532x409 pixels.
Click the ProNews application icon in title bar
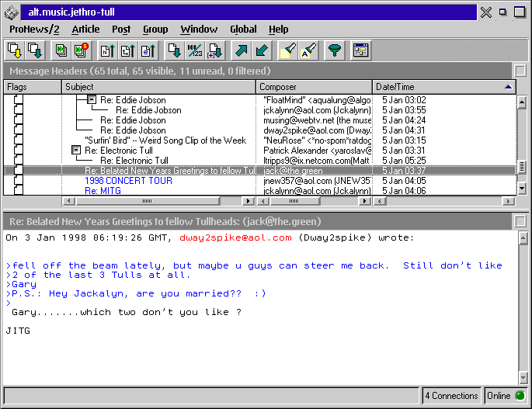[11, 12]
